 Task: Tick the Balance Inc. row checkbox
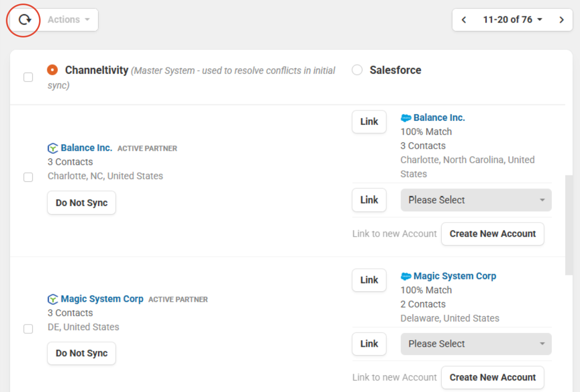pyautogui.click(x=28, y=177)
